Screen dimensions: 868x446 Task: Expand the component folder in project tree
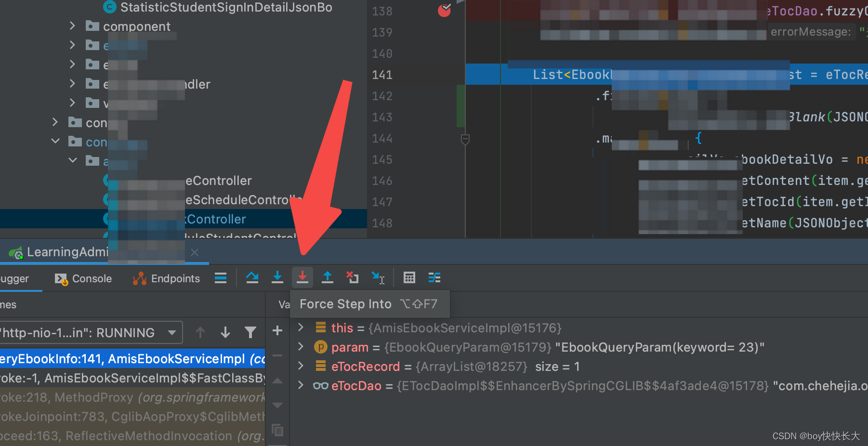[72, 26]
